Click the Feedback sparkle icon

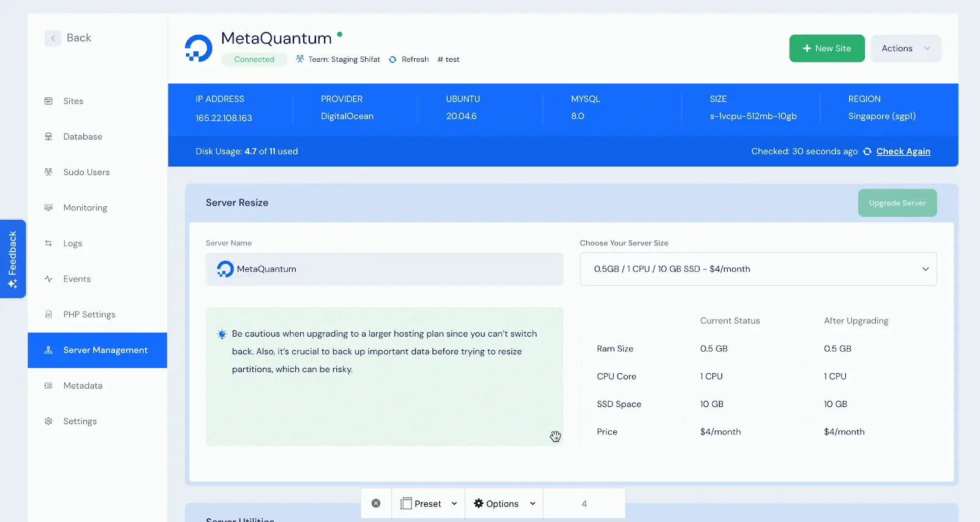click(x=12, y=284)
